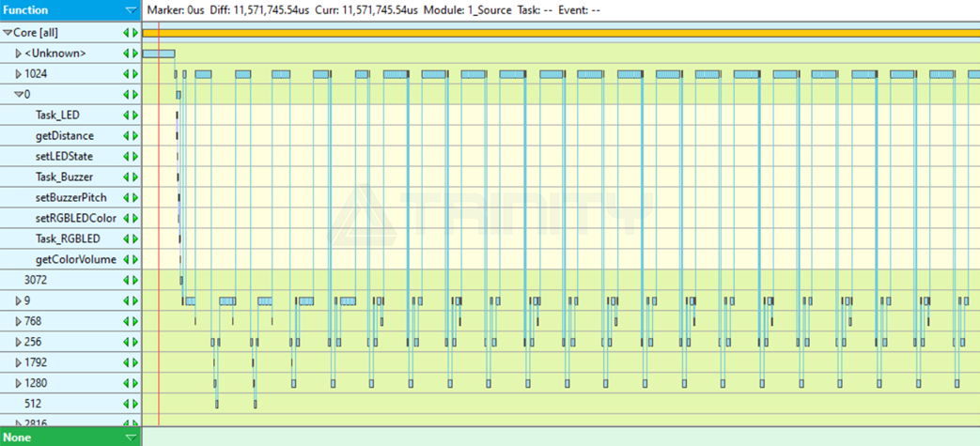Click the left arrow on the setRGBLEDColor row
This screenshot has width=980, height=446.
pos(127,219)
